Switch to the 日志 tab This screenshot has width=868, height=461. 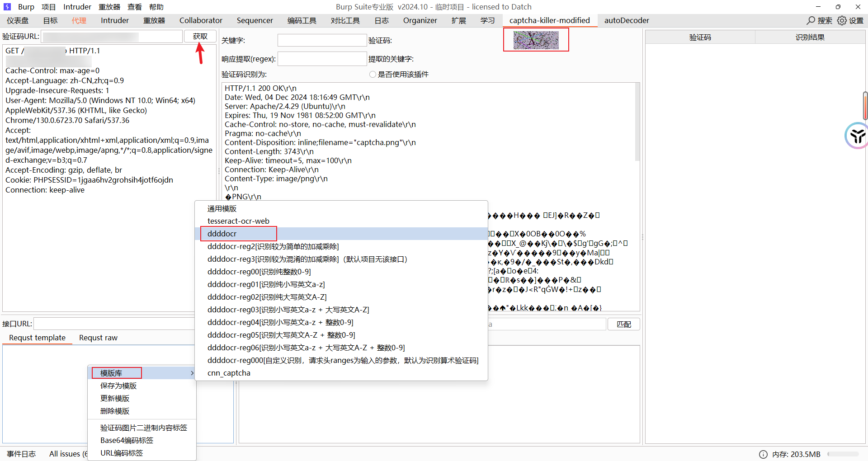[382, 20]
